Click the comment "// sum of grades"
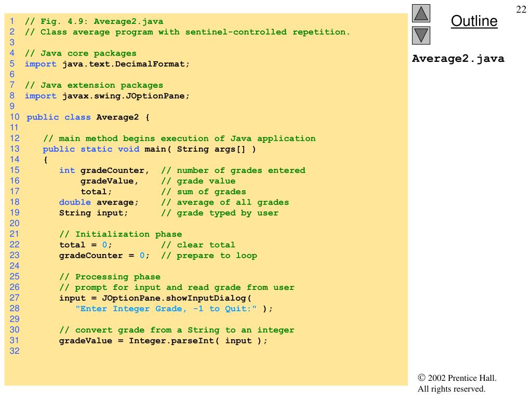The width and height of the screenshot is (532, 399). (x=204, y=192)
